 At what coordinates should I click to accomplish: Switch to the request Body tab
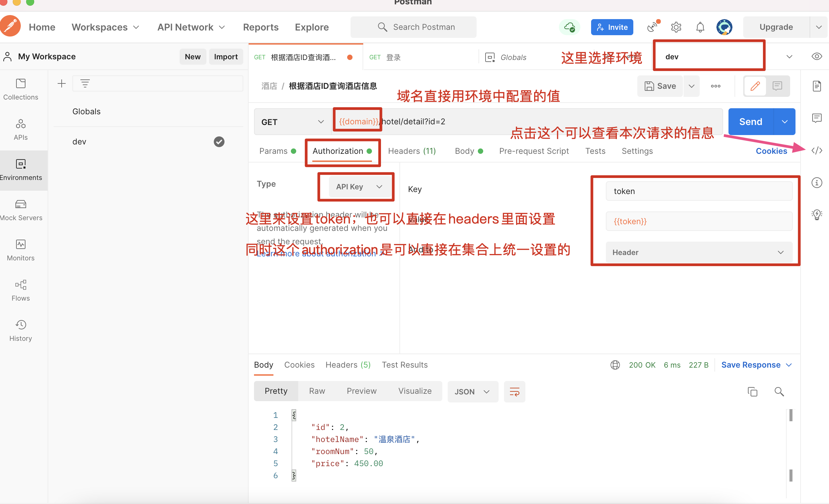click(469, 151)
